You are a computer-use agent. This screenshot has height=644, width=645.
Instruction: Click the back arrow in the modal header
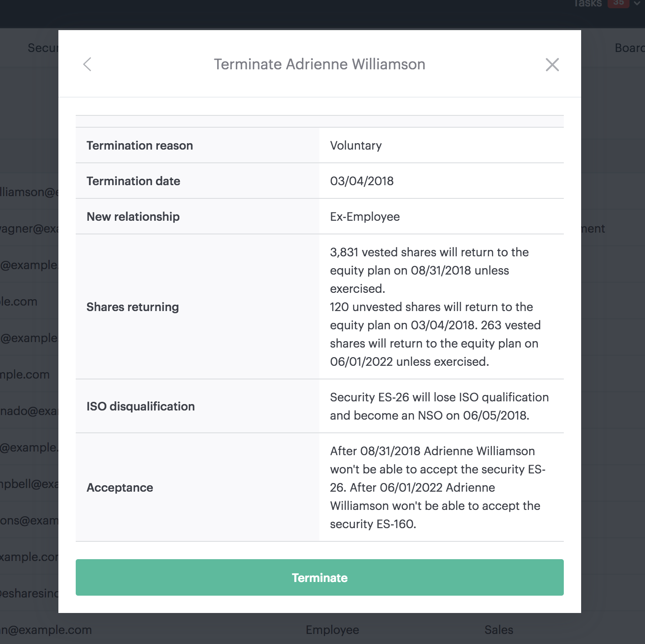pyautogui.click(x=87, y=64)
